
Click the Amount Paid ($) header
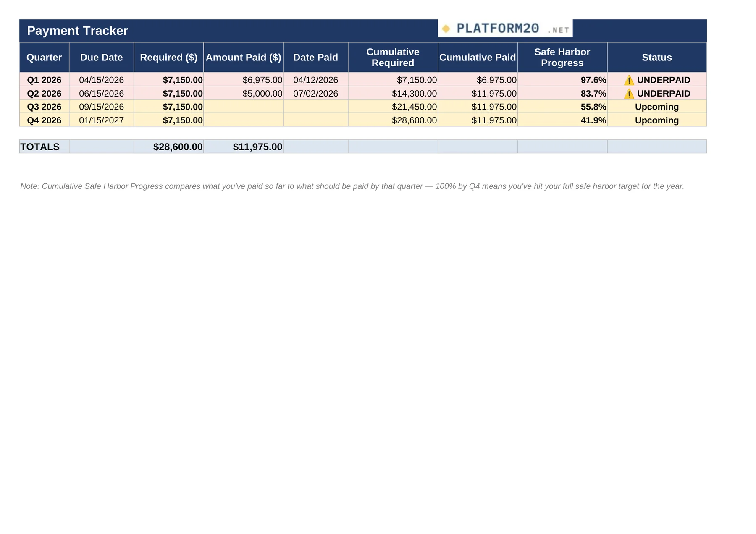[x=243, y=58]
